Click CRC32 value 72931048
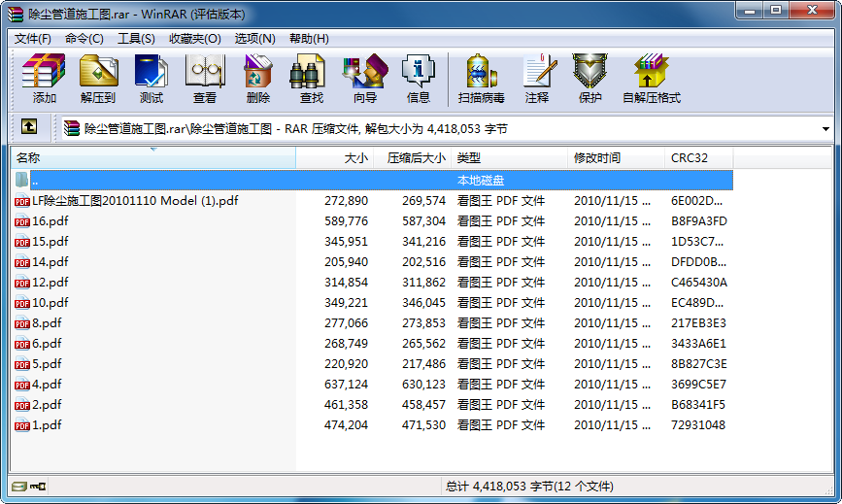The height and width of the screenshot is (504, 842). [698, 425]
